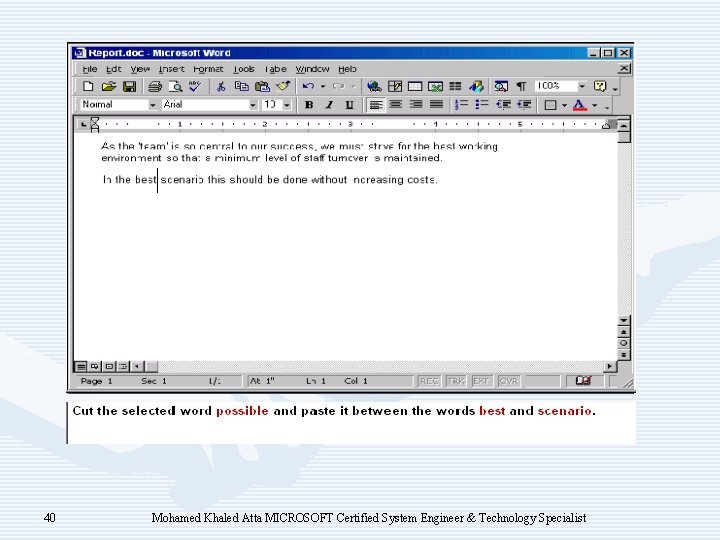Screen dimensions: 720x540
Task: Open the font size dropdown
Action: [x=287, y=105]
